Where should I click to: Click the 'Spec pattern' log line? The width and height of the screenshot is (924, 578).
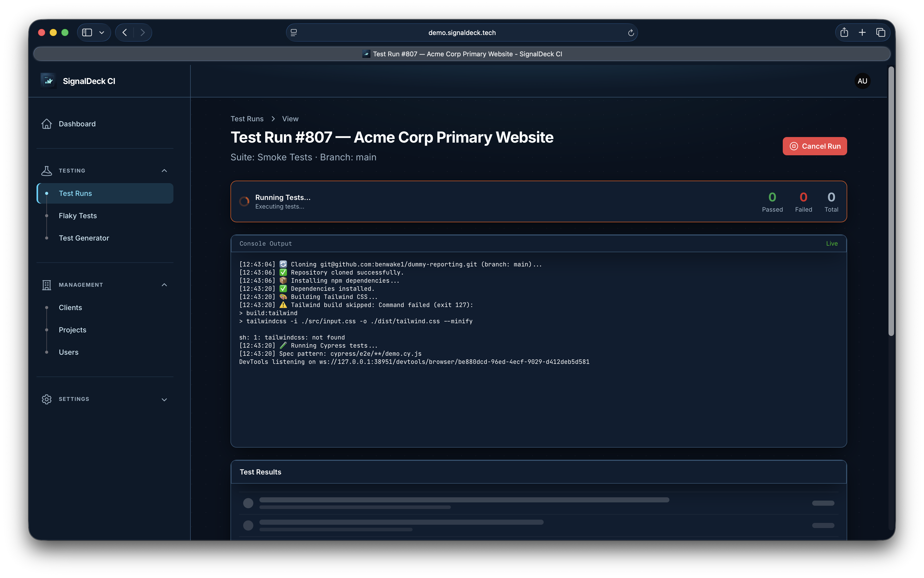click(x=330, y=354)
